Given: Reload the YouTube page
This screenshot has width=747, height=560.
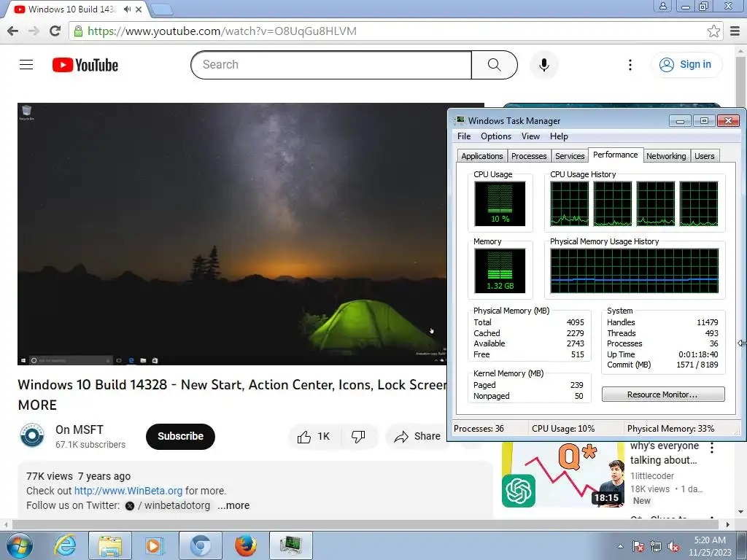Looking at the screenshot, I should [x=55, y=31].
